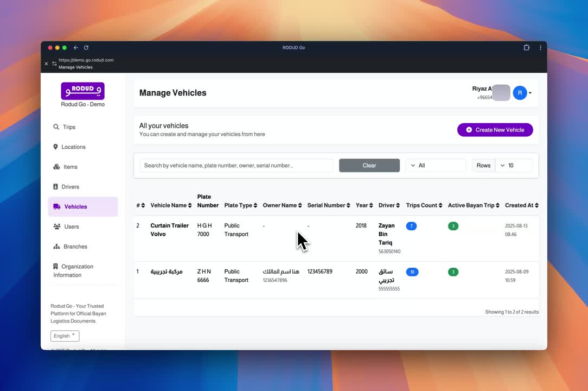Image resolution: width=588 pixels, height=391 pixels.
Task: Click green Bayan badge in ZHN 6666 row
Action: pyautogui.click(x=453, y=272)
